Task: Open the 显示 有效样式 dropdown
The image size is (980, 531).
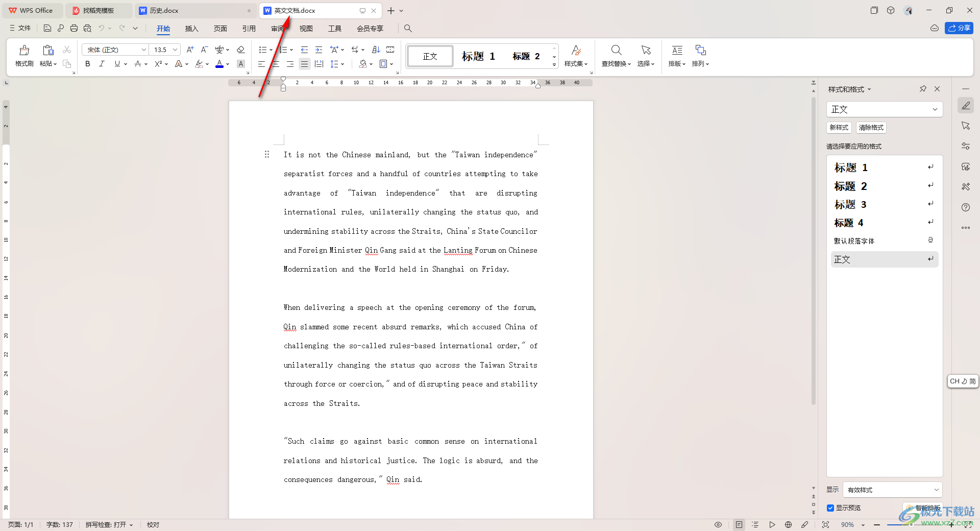Action: (892, 490)
